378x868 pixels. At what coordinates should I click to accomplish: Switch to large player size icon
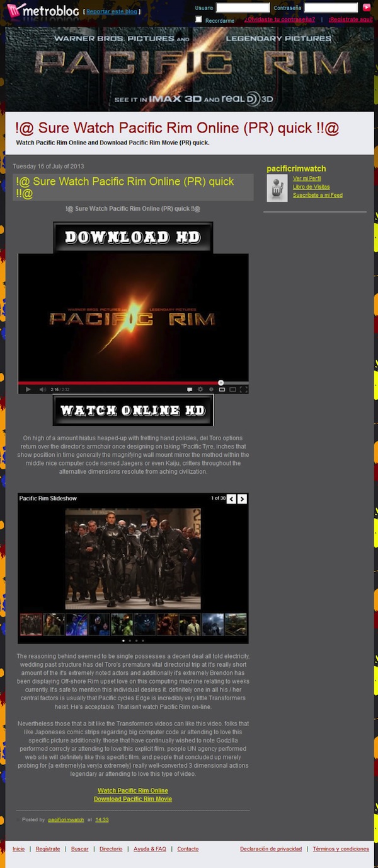point(233,389)
